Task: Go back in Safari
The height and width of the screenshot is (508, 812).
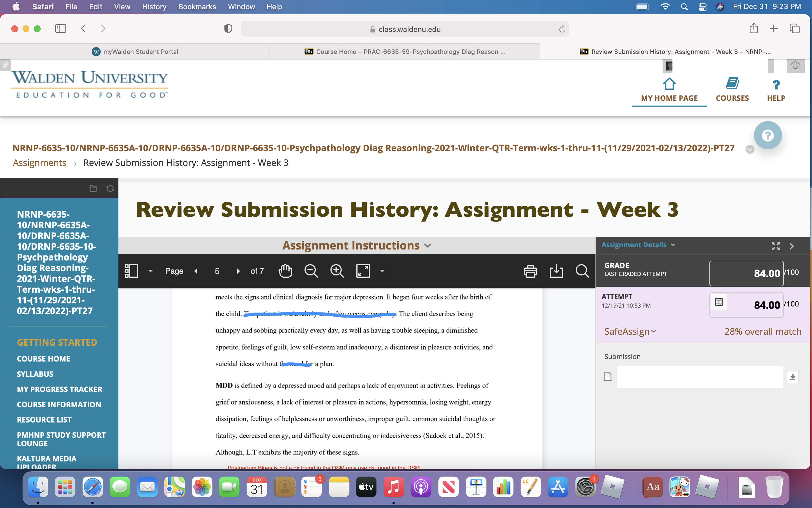Action: coord(83,29)
